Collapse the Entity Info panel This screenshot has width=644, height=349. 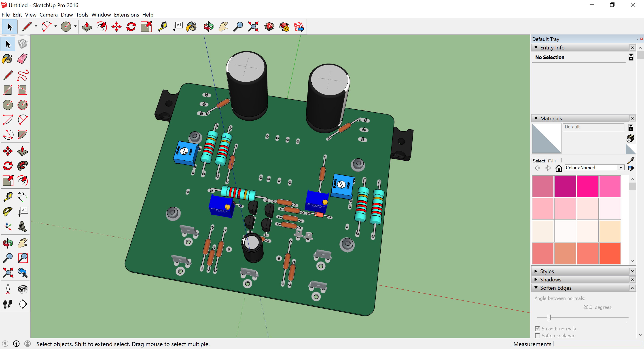[x=536, y=47]
